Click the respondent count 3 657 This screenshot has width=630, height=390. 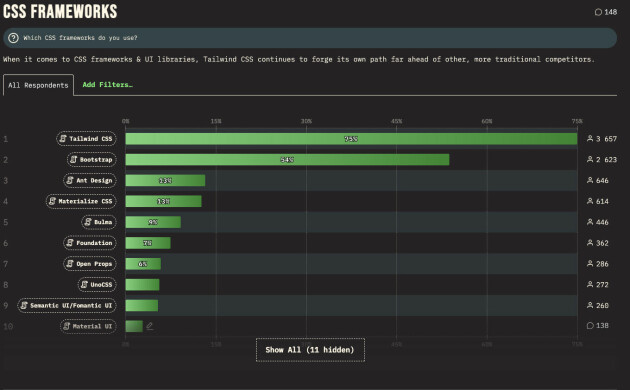(x=606, y=139)
